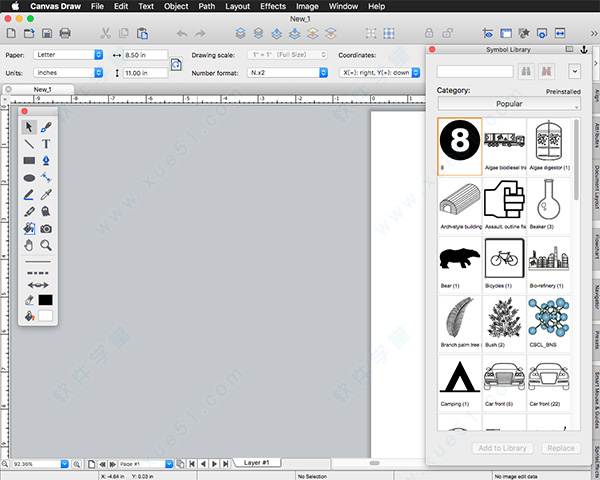This screenshot has width=600, height=480.
Task: Select the Oval shape tool
Action: (x=29, y=177)
